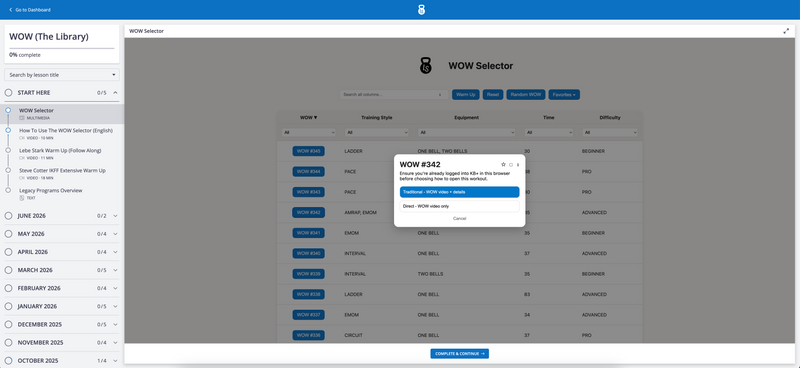This screenshot has width=800, height=368.
Task: Click the video icon under Lebe Stark Warm Up
Action: tap(22, 158)
